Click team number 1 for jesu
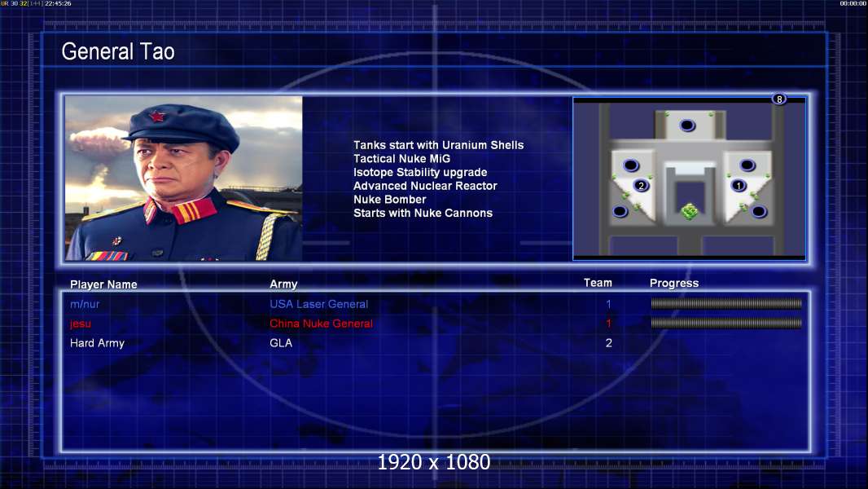868x489 pixels. tap(608, 324)
